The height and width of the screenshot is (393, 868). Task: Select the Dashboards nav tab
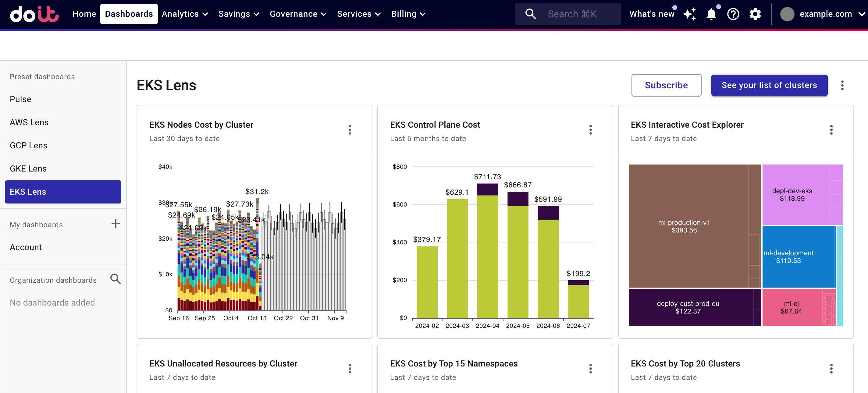coord(129,14)
